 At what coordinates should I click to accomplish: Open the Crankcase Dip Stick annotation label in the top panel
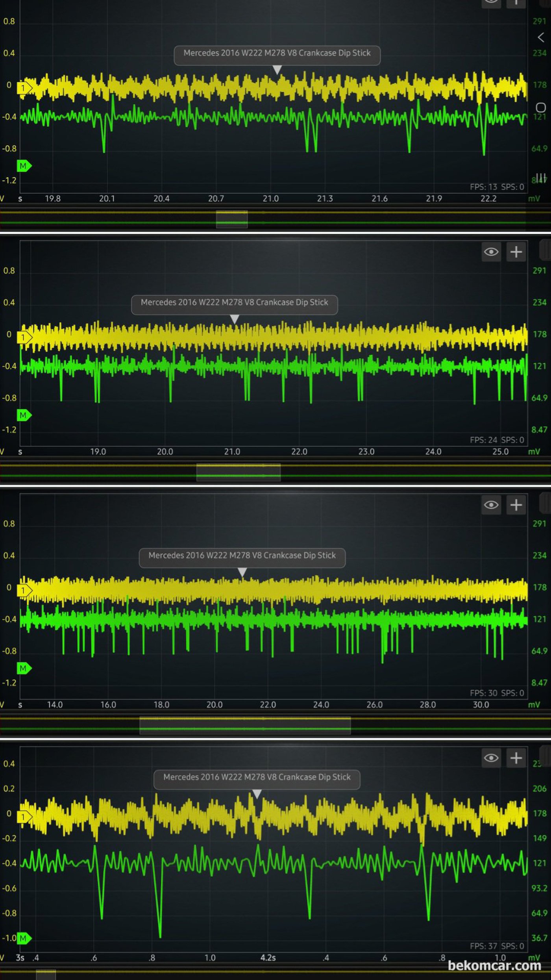coord(277,53)
